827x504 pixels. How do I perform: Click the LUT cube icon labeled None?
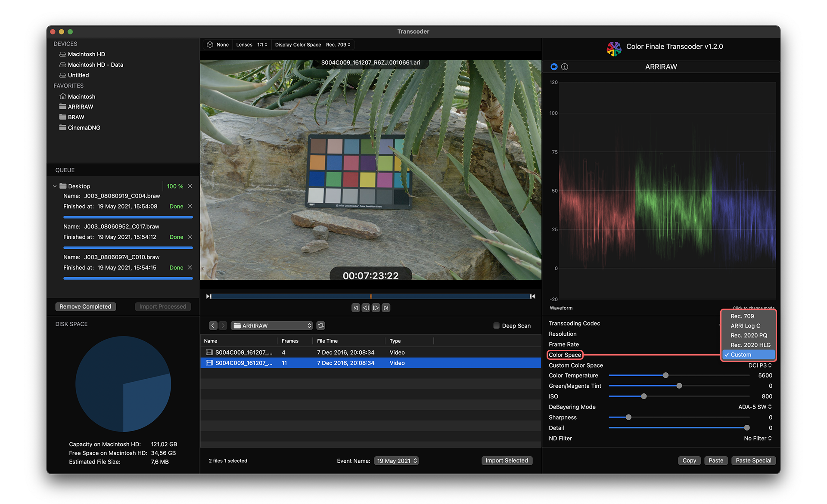[210, 45]
